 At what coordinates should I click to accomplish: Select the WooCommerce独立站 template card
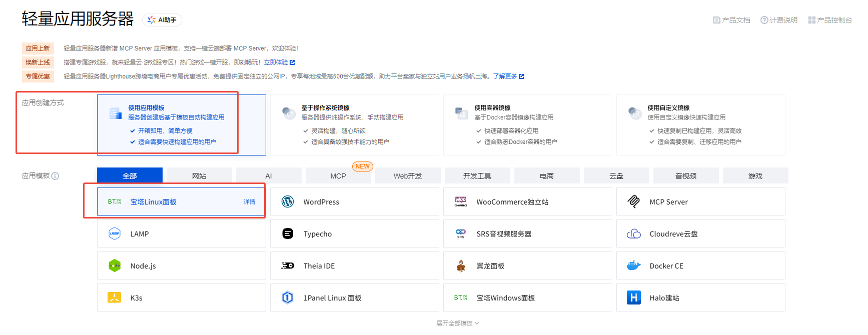click(528, 201)
